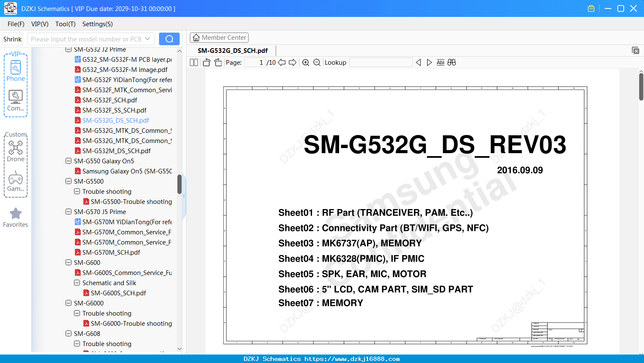Toggle the two-page side panel view
Image resolution: width=644 pixels, height=363 pixels.
(x=194, y=63)
